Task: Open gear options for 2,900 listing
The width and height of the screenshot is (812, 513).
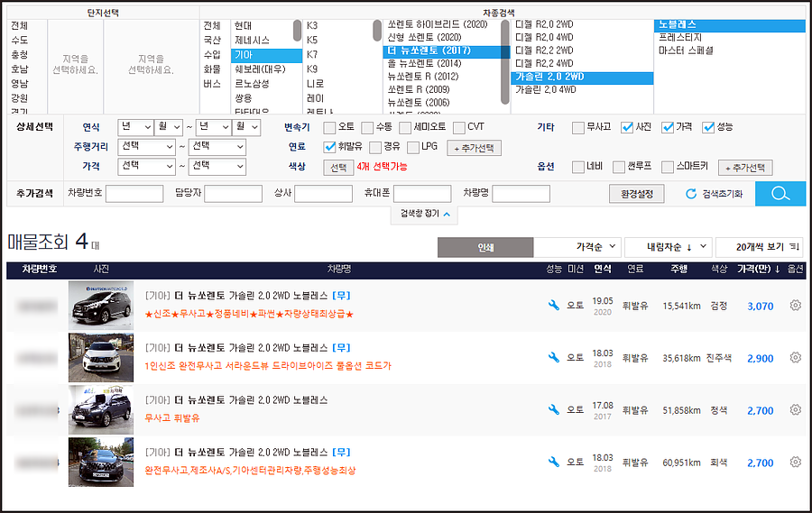Action: click(x=796, y=358)
